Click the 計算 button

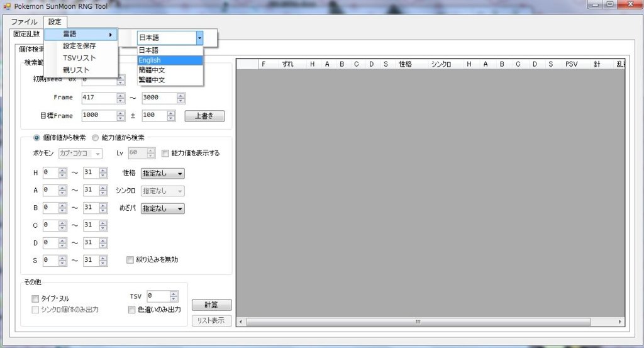pyautogui.click(x=211, y=305)
